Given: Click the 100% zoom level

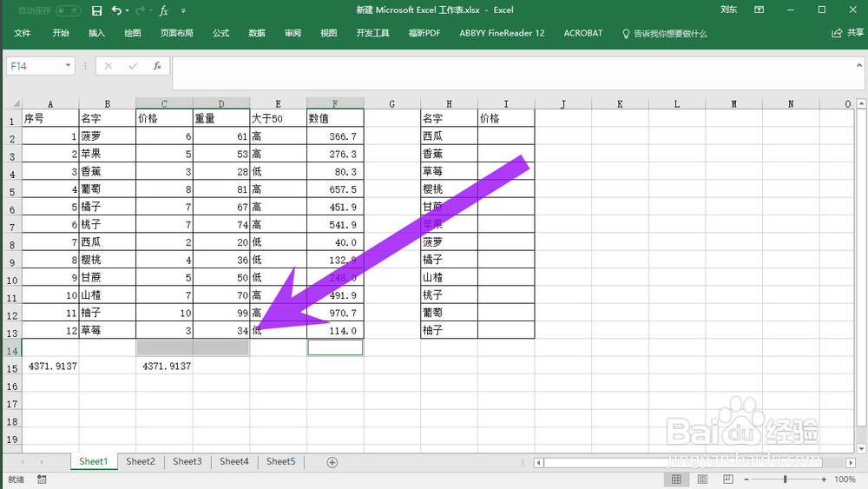Looking at the screenshot, I should click(845, 479).
